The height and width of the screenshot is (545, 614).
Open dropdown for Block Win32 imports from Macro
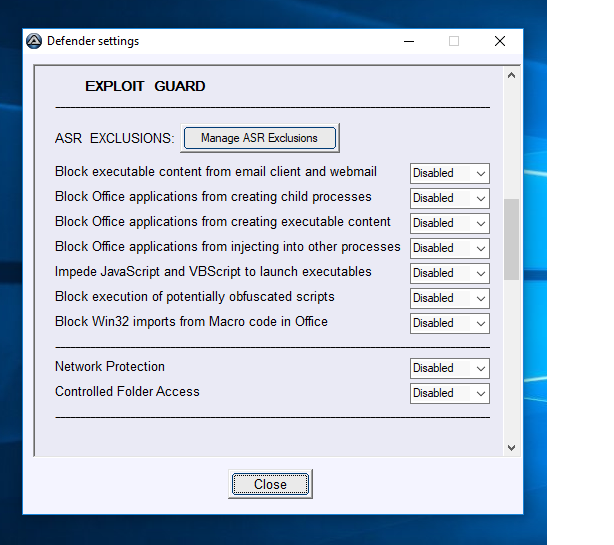point(450,323)
